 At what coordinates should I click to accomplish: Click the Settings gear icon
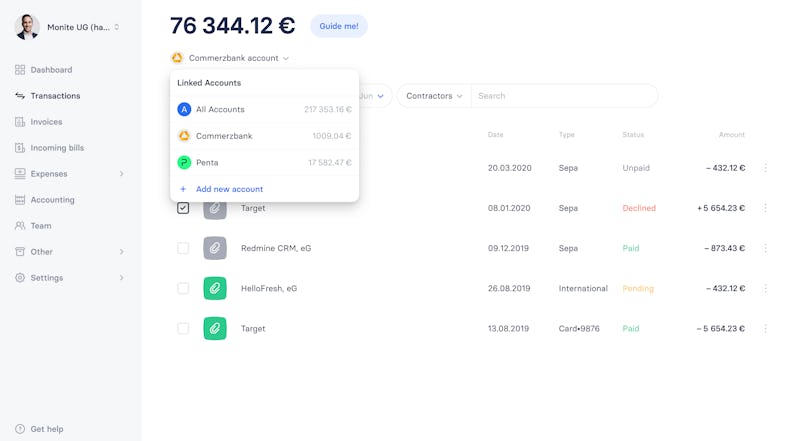click(20, 277)
